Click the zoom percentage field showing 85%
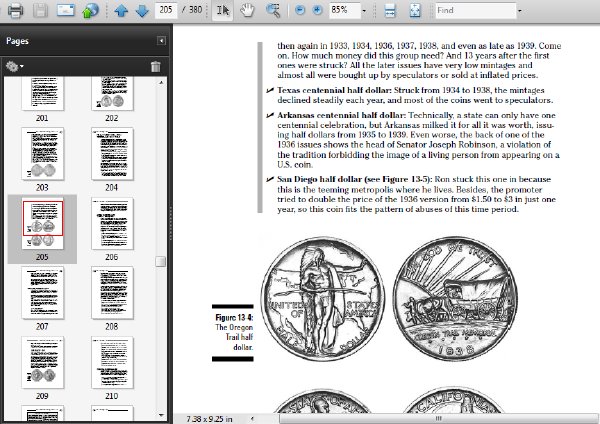This screenshot has height=424, width=600. coord(345,10)
